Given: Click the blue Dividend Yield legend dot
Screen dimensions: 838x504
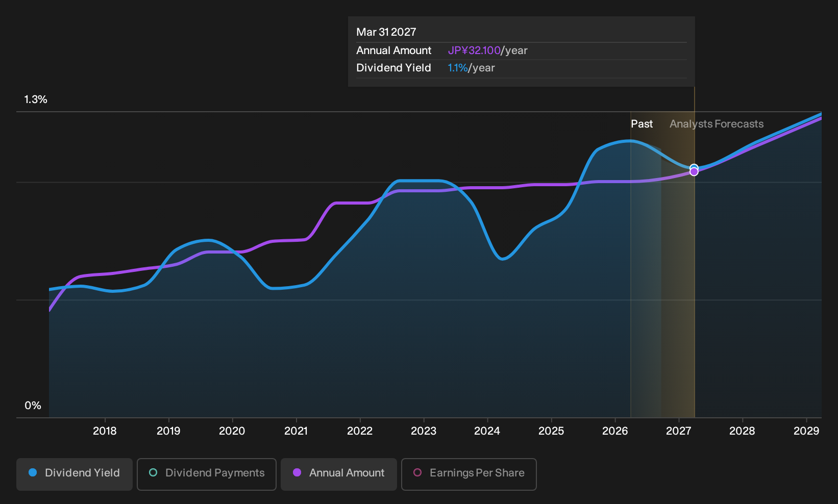Looking at the screenshot, I should (33, 472).
